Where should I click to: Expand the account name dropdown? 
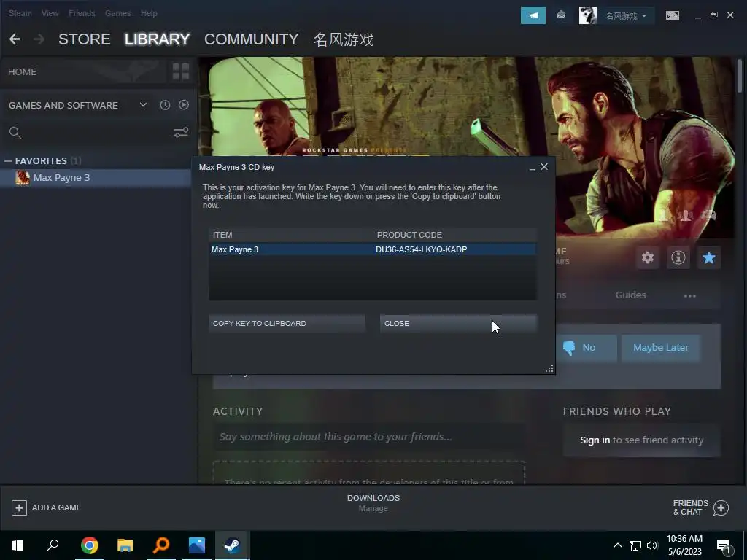click(x=625, y=16)
